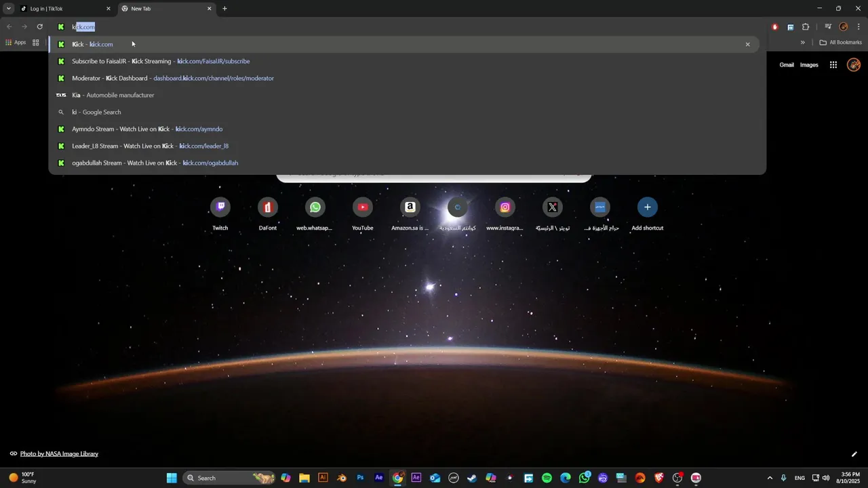The height and width of the screenshot is (488, 868).
Task: Select the Kick - kick.com suggestion
Action: (x=404, y=44)
